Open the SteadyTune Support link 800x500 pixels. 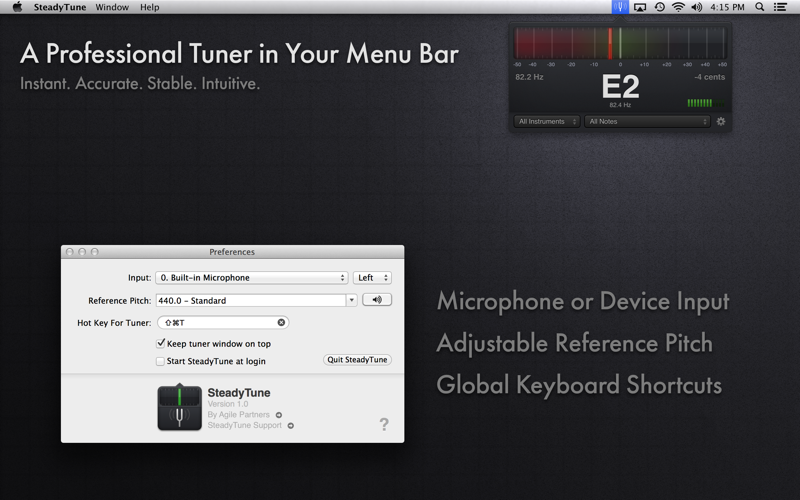coord(244,426)
